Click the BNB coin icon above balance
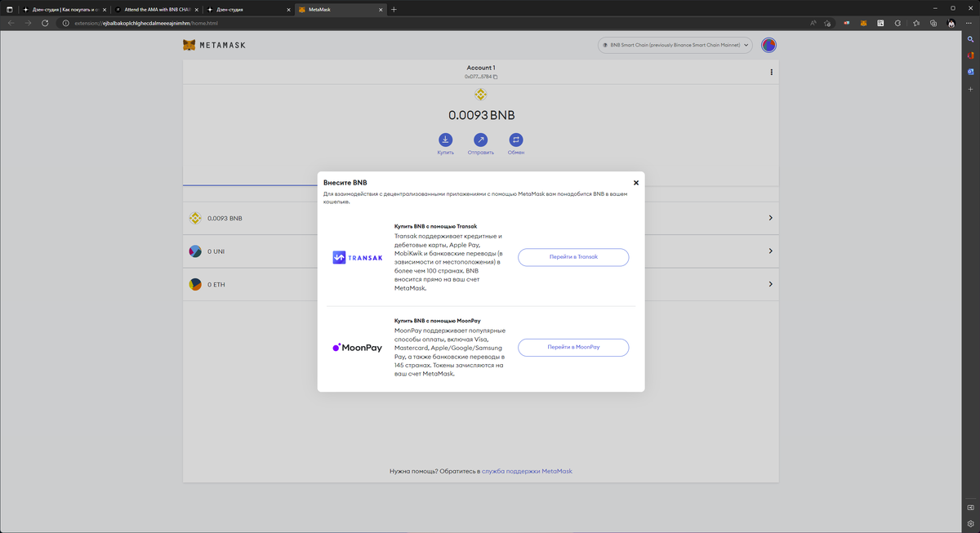This screenshot has height=533, width=980. point(480,95)
